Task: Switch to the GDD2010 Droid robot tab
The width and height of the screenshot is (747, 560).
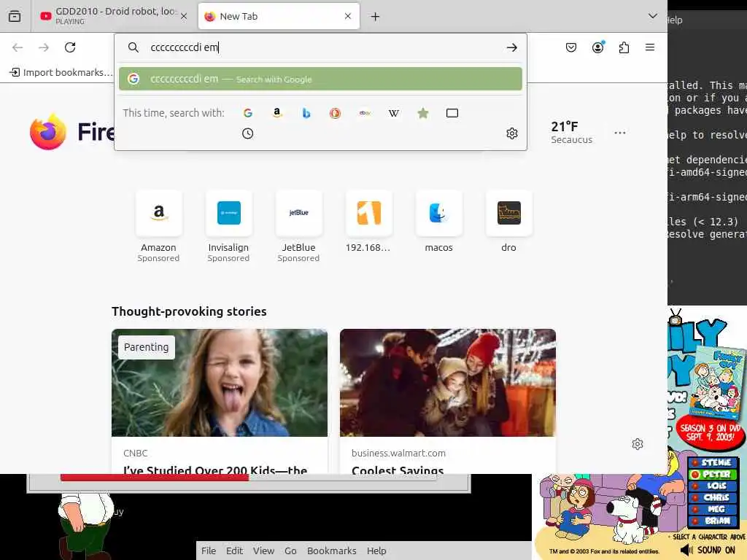Action: 114,16
